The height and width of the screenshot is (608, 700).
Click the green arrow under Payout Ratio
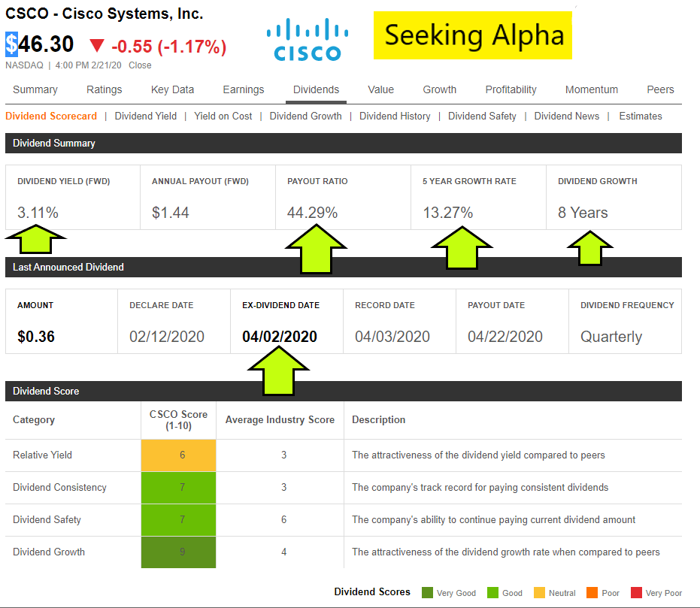pos(315,249)
